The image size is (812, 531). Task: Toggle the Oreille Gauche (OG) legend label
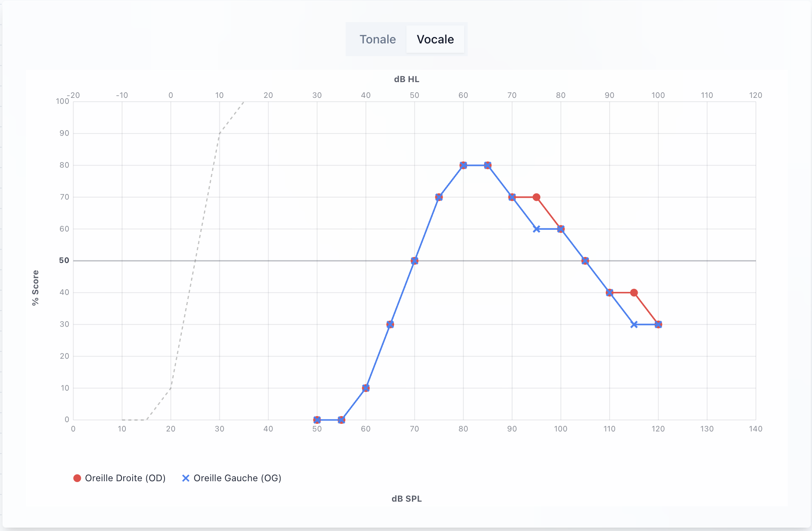(237, 478)
